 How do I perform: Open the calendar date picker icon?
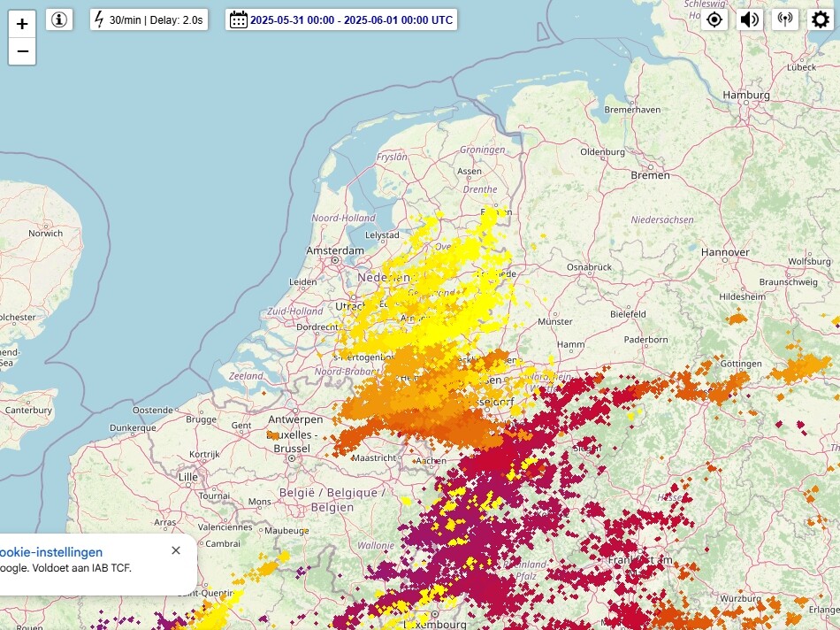[x=239, y=19]
